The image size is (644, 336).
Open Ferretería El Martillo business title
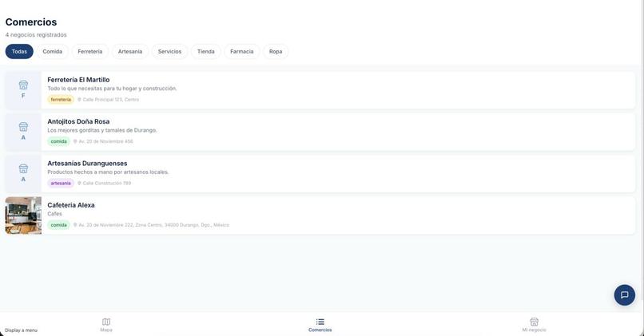(78, 80)
